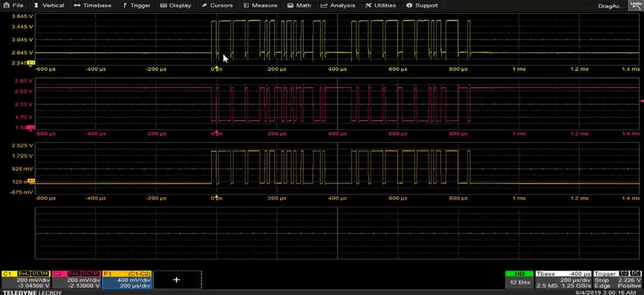Select the F1 math trace descriptor
Viewport: 644px width, 295px height.
pyautogui.click(x=127, y=280)
